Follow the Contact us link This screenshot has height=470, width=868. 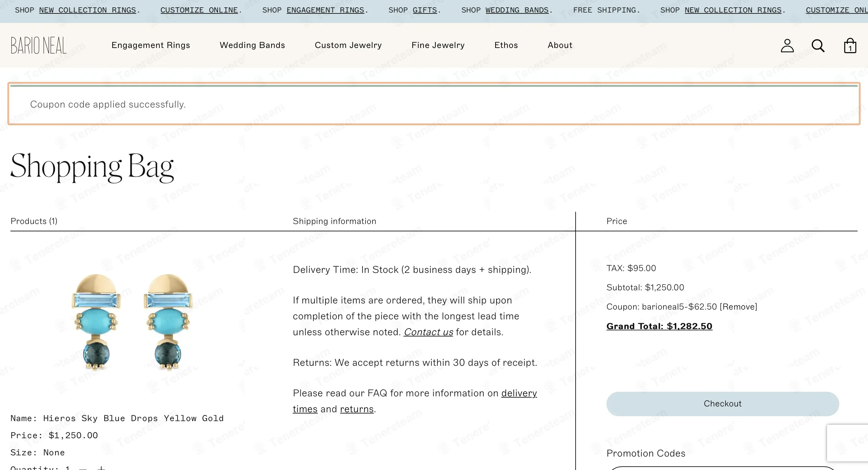428,332
